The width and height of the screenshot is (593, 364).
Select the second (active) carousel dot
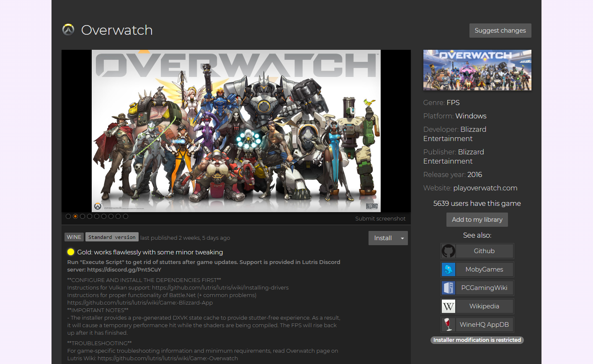pyautogui.click(x=75, y=216)
